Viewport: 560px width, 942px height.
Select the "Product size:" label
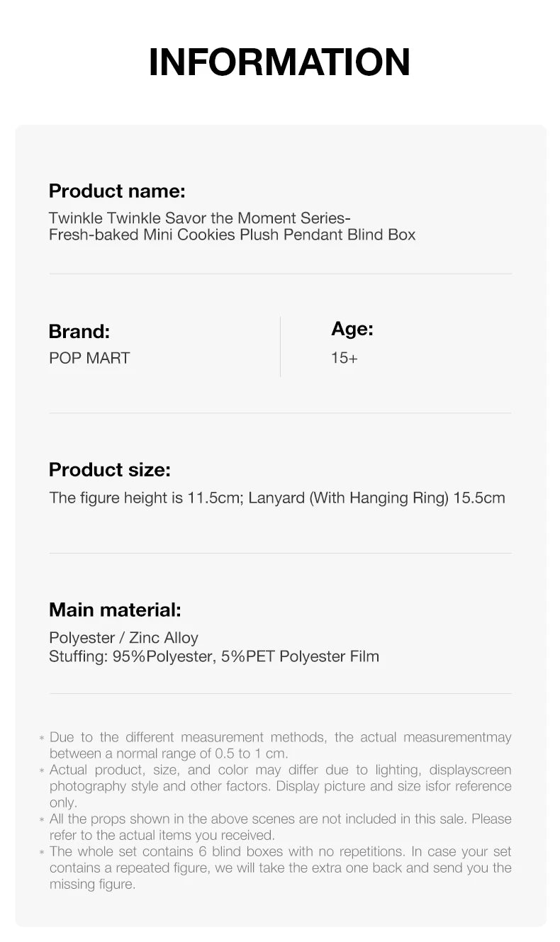[109, 470]
